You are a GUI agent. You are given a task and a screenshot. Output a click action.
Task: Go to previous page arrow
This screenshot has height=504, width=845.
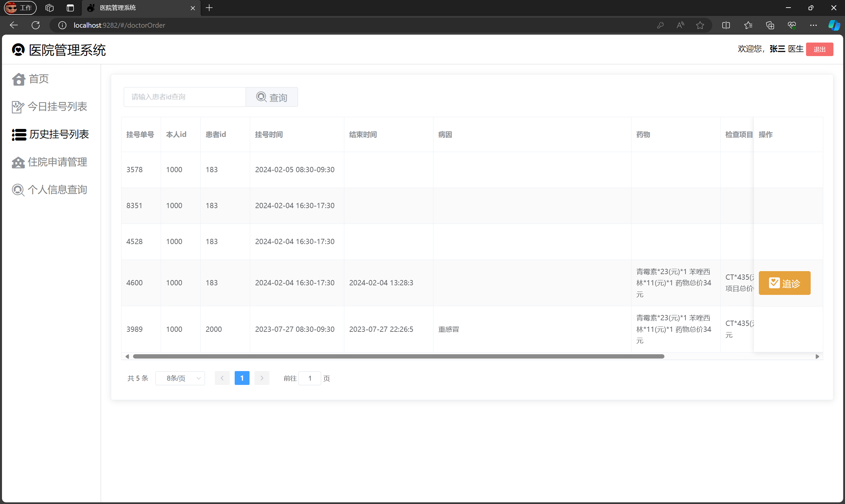pyautogui.click(x=222, y=378)
